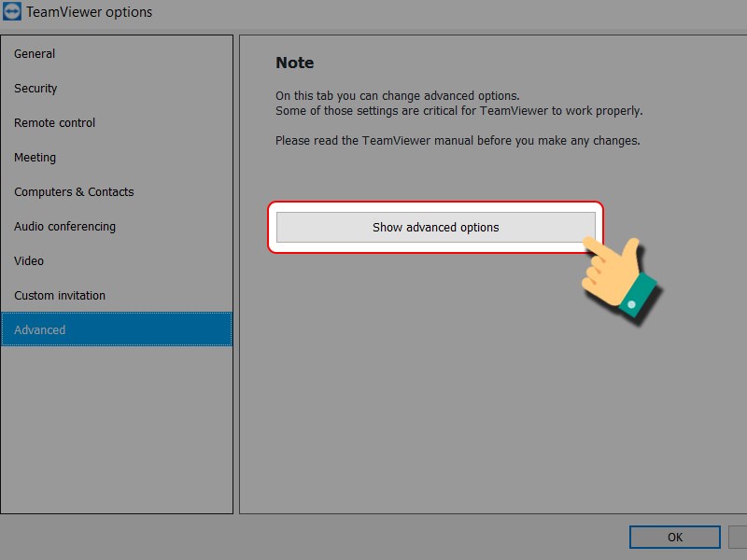Click the Note heading text
The height and width of the screenshot is (560, 747).
point(294,63)
